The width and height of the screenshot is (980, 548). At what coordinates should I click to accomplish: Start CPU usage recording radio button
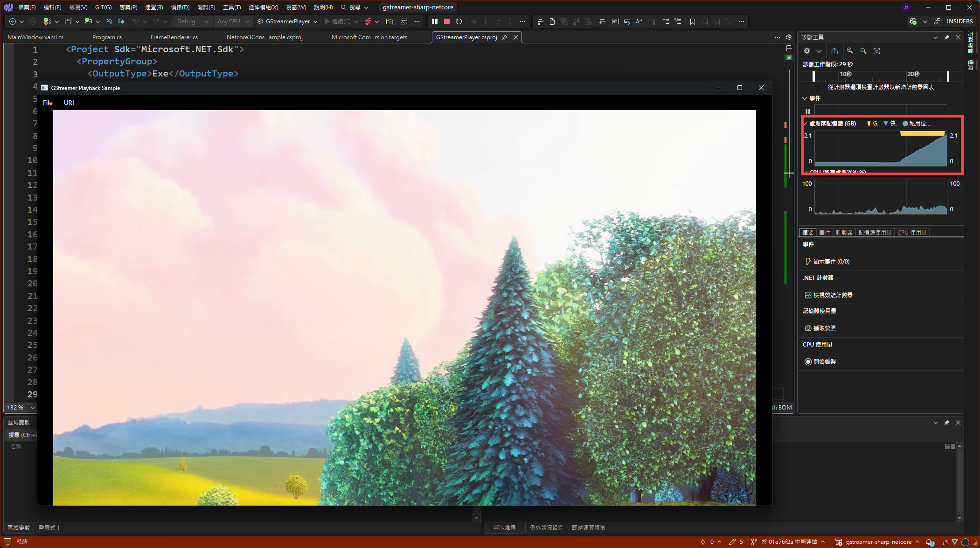coord(808,361)
